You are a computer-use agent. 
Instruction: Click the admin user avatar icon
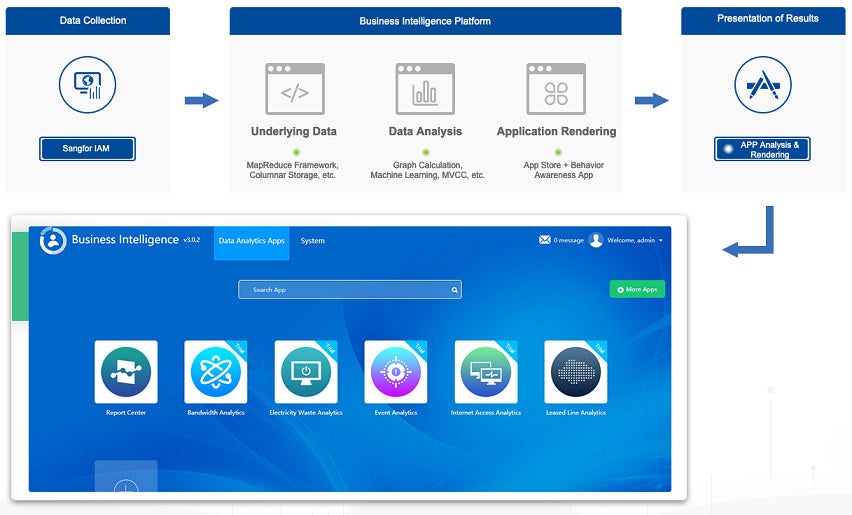(x=596, y=240)
